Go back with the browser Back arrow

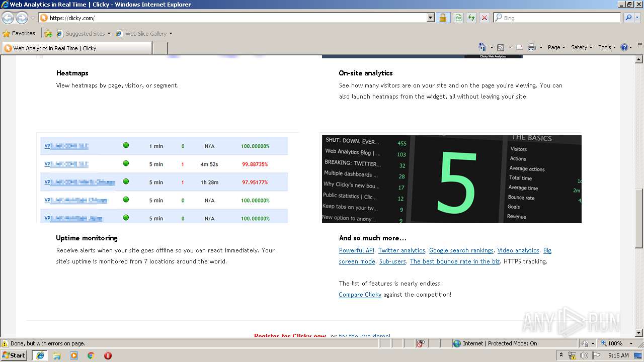point(8,18)
